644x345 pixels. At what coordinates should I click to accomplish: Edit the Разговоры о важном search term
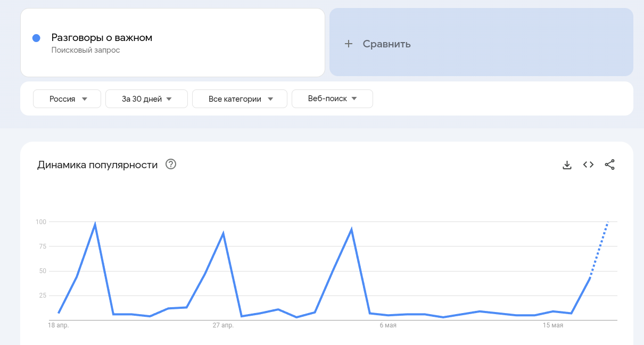pyautogui.click(x=102, y=37)
